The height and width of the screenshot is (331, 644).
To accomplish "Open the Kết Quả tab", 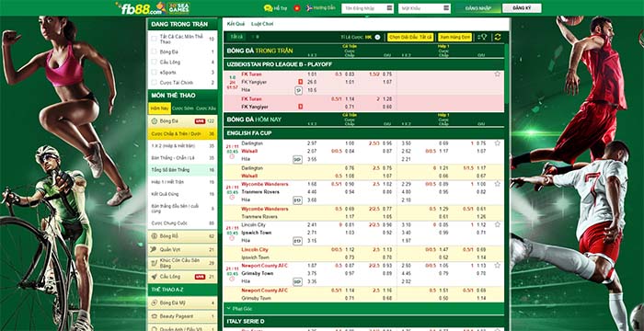I will 236,24.
